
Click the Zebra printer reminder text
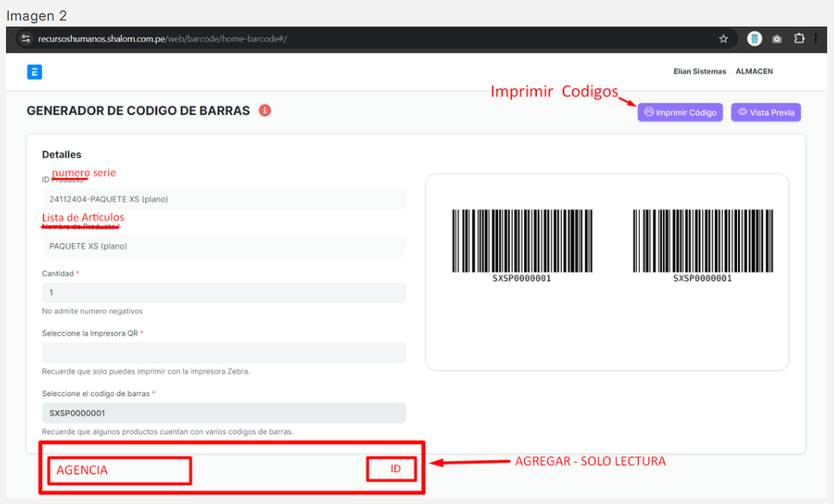[146, 371]
